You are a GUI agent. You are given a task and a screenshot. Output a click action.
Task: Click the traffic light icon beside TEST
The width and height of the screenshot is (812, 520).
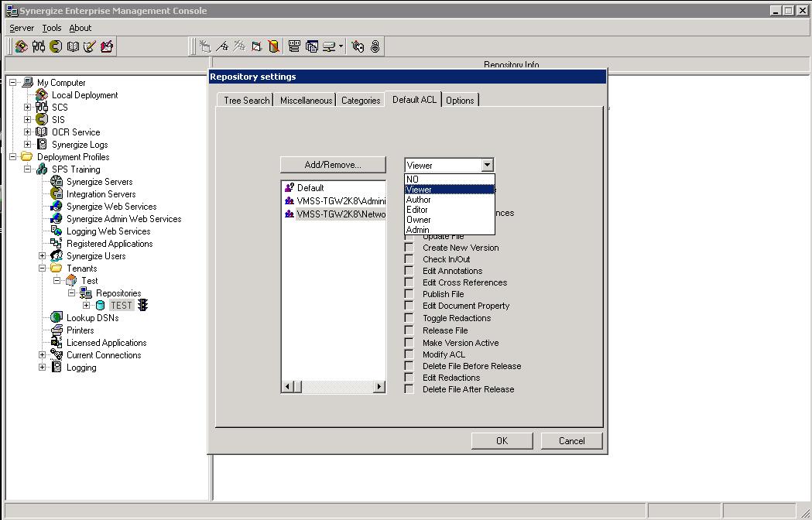[x=143, y=305]
